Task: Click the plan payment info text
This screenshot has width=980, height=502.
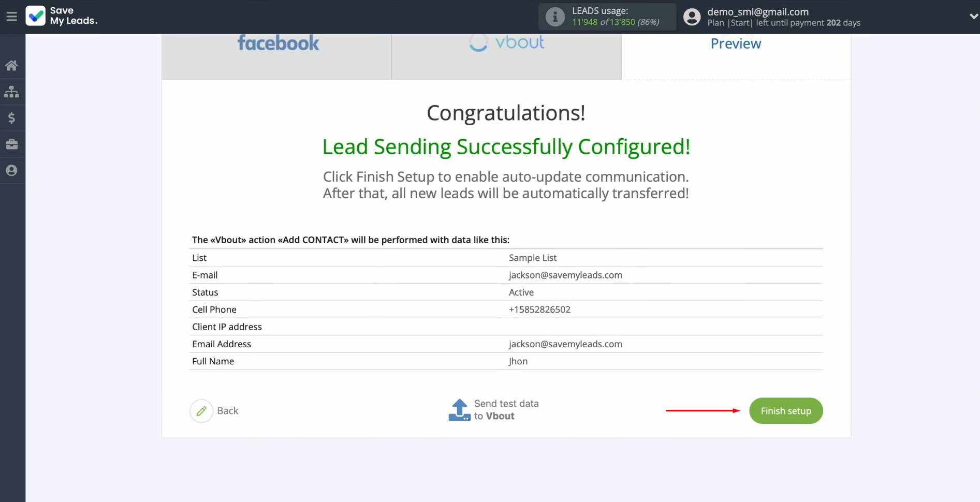Action: (x=784, y=23)
